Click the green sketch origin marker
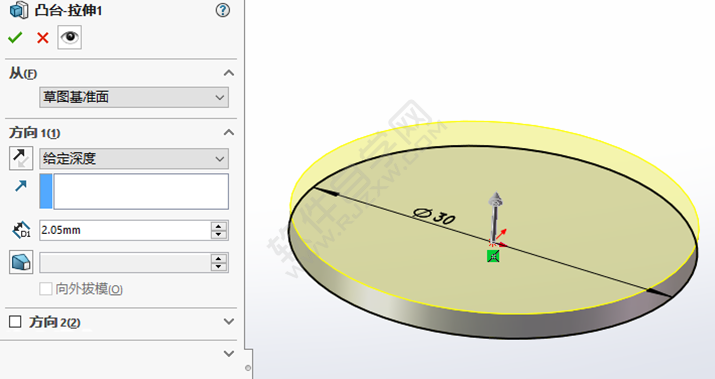 pos(493,256)
